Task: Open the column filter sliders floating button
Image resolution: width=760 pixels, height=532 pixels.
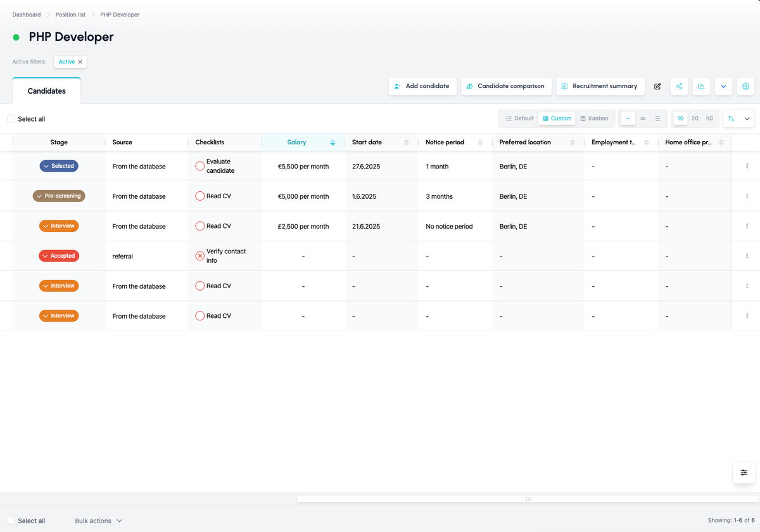Action: (744, 472)
